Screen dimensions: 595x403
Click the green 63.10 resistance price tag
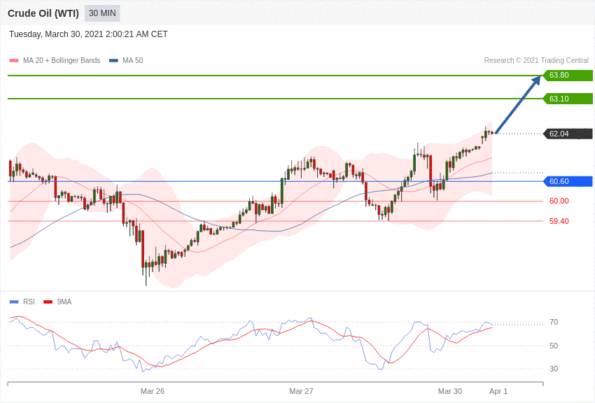[x=568, y=99]
